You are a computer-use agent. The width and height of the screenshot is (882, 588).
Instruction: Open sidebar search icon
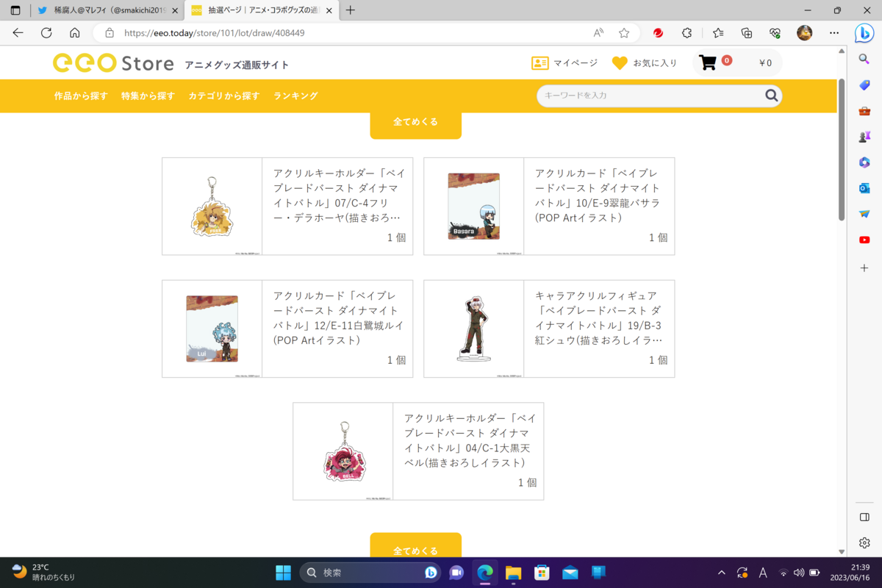[x=864, y=59]
